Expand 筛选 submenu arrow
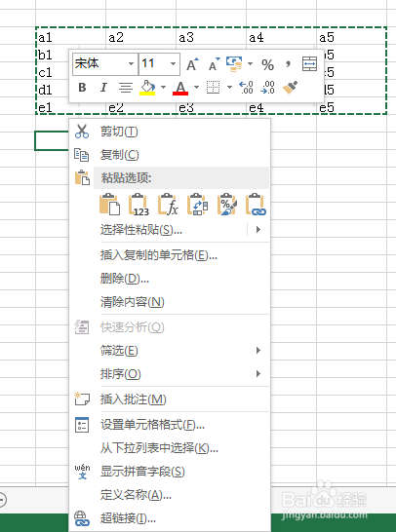The image size is (396, 532). pyautogui.click(x=258, y=350)
